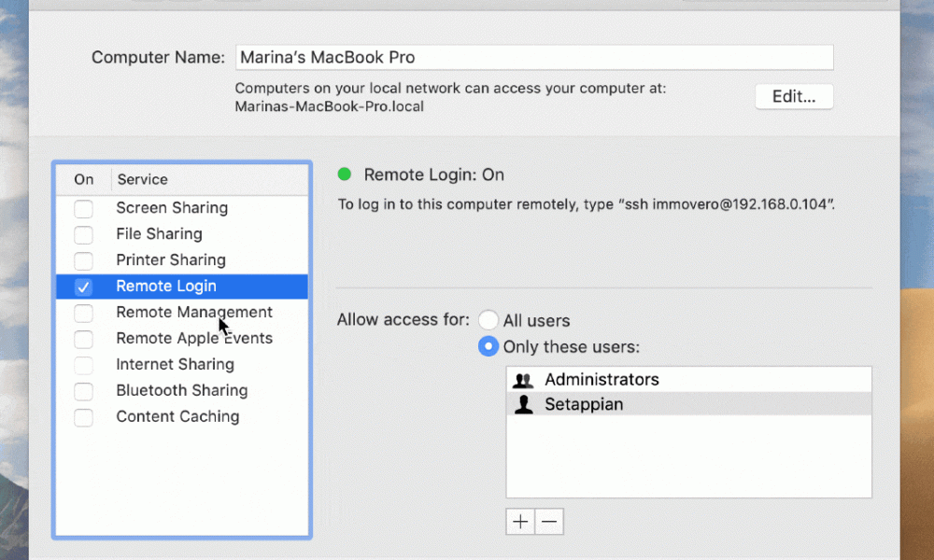Enable the Screen Sharing checkbox
Screen dimensions: 934x560
tap(83, 209)
